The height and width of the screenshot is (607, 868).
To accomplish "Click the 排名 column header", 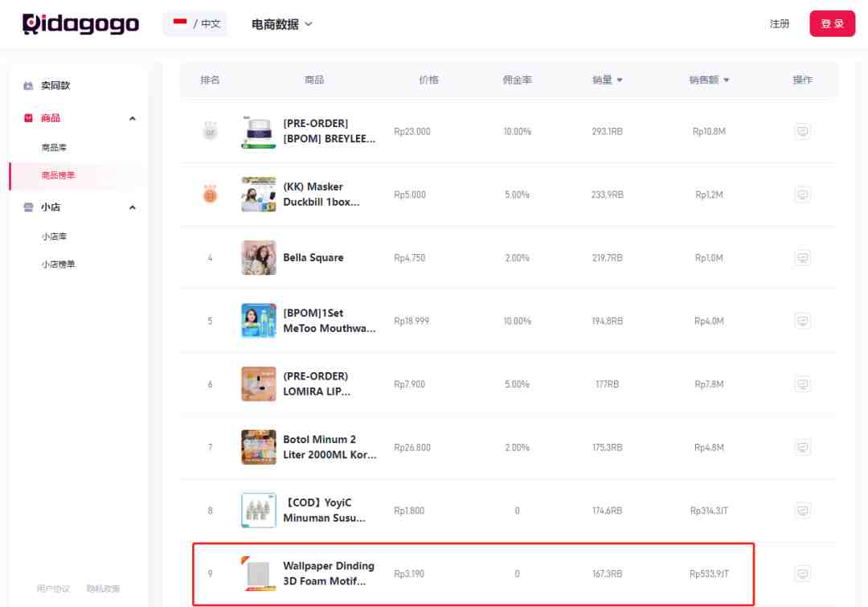I will [210, 80].
